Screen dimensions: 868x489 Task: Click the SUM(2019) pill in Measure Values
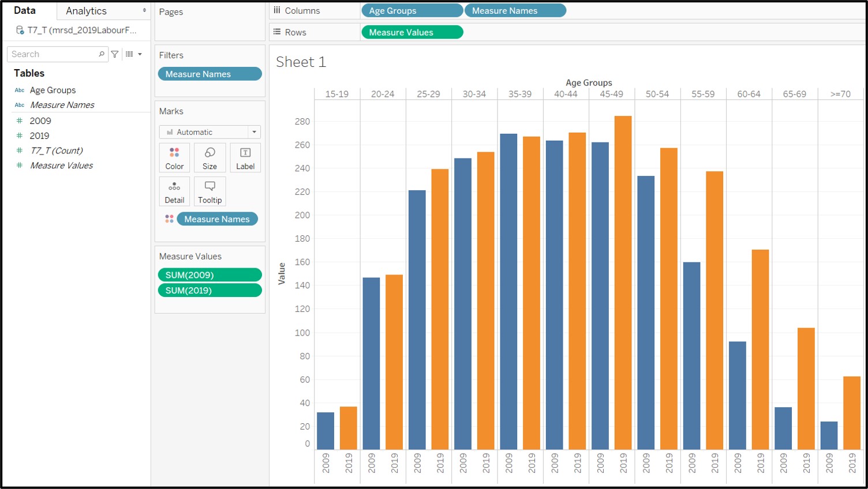coord(209,290)
